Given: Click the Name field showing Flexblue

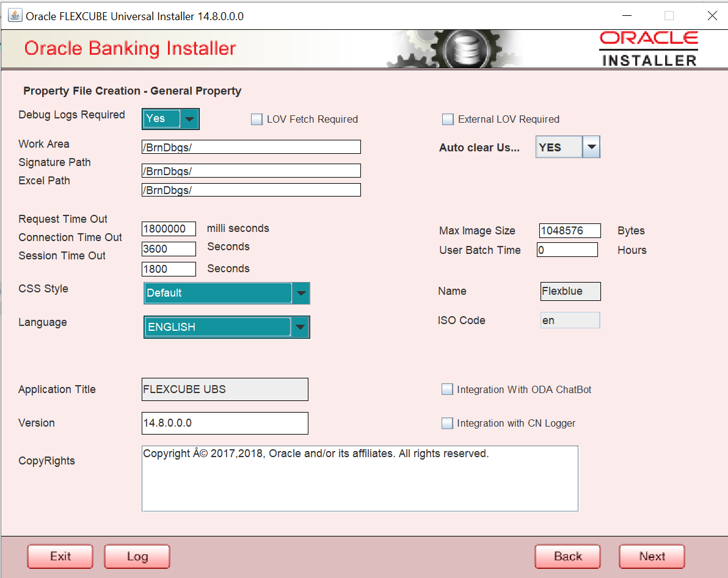Looking at the screenshot, I should tap(570, 291).
